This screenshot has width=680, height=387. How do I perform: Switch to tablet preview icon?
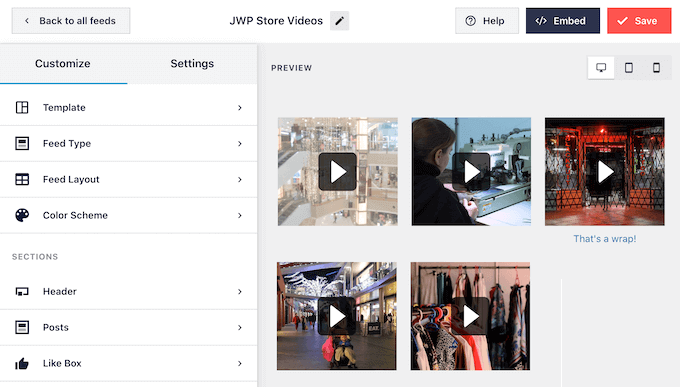pos(628,68)
